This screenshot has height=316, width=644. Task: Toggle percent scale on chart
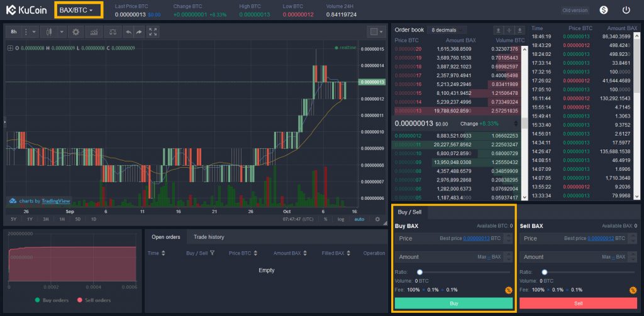(x=325, y=219)
